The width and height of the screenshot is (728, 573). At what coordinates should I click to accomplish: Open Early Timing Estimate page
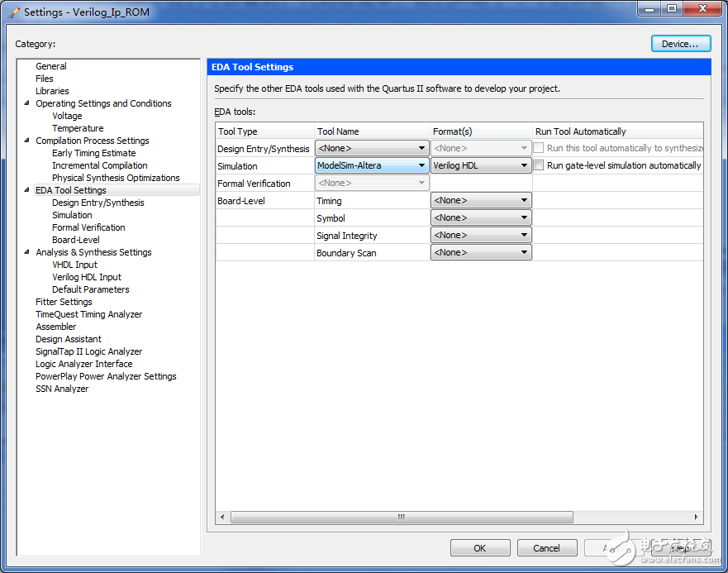[x=93, y=153]
